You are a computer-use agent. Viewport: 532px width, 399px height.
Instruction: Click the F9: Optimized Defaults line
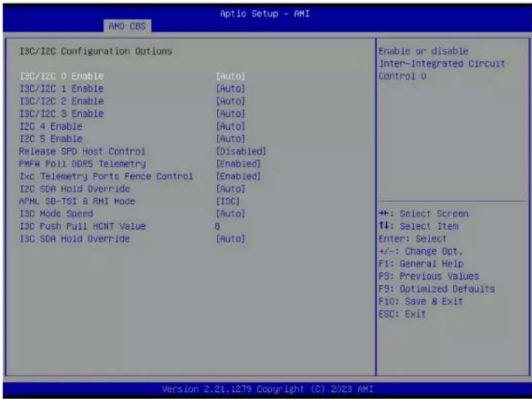[437, 289]
